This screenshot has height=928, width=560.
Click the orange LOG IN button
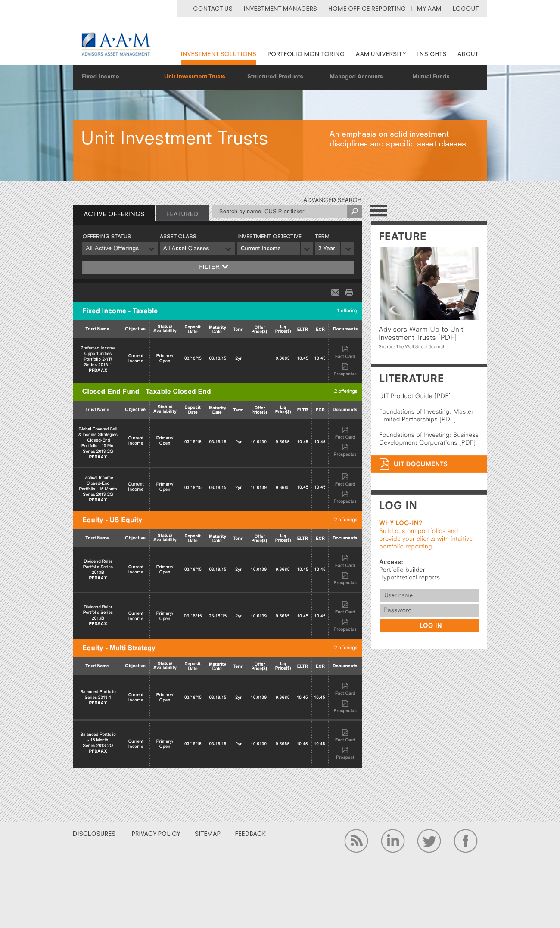429,626
